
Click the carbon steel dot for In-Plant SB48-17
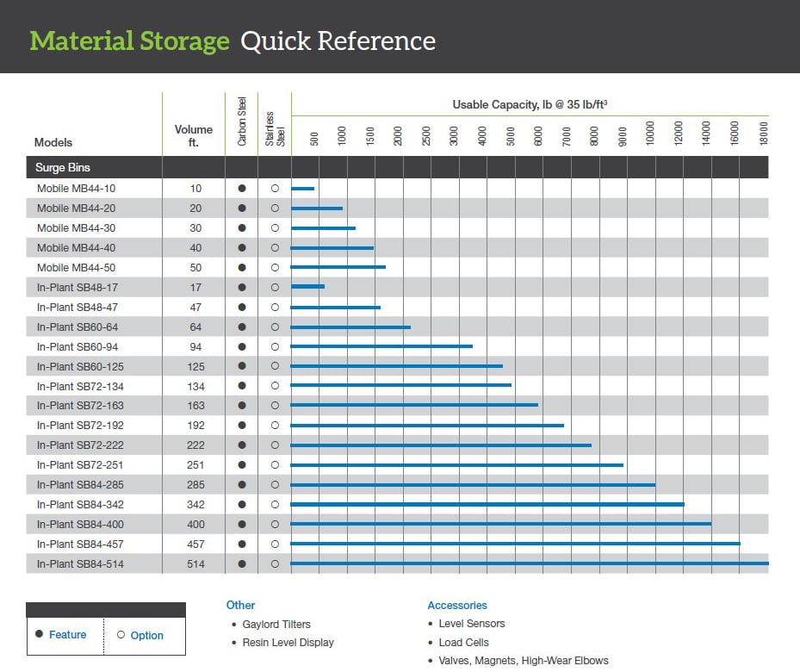point(242,287)
